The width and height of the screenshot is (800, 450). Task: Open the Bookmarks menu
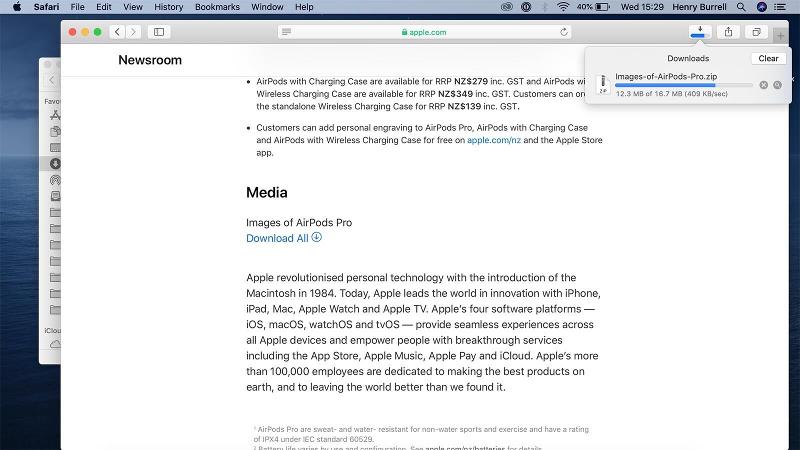tap(217, 7)
